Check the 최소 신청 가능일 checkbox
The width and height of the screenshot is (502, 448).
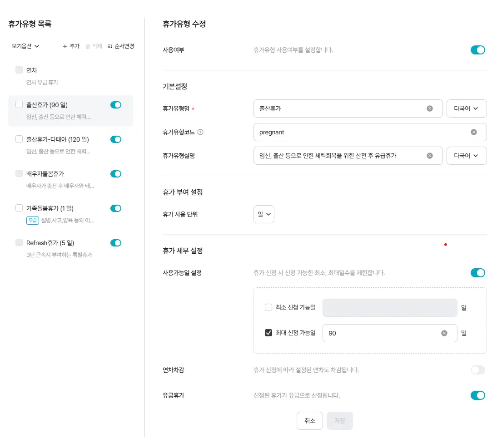point(268,307)
